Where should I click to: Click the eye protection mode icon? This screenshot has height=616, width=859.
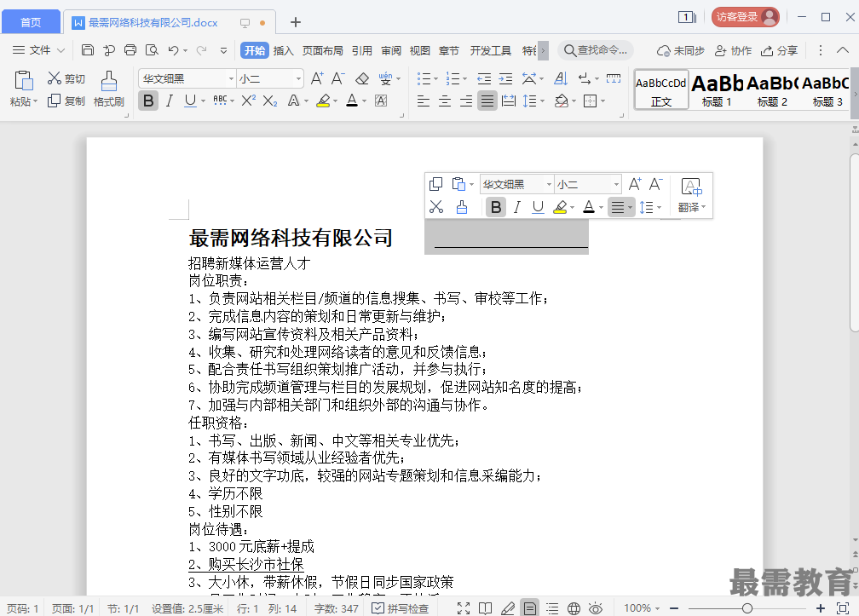(x=596, y=608)
